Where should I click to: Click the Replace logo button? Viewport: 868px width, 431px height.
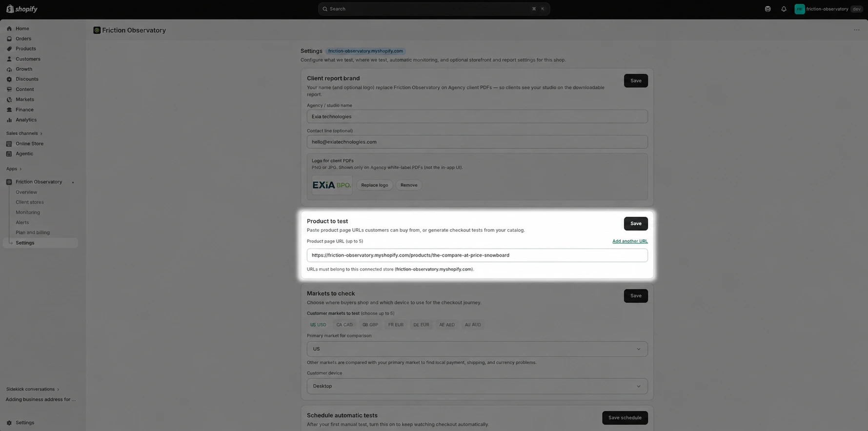coord(375,185)
